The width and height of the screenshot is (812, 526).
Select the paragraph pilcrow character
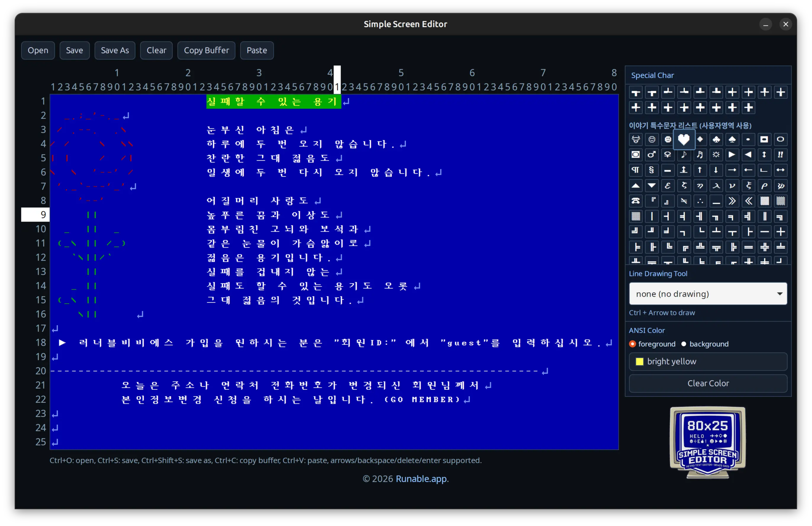click(635, 170)
